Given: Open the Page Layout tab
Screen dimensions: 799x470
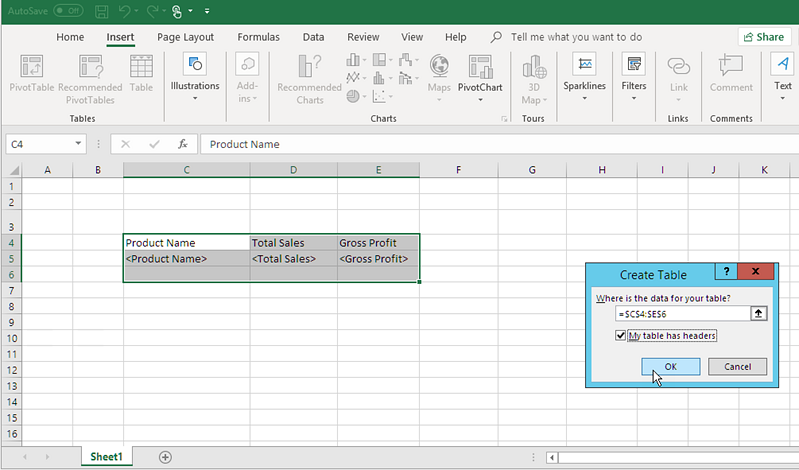Looking at the screenshot, I should click(185, 37).
